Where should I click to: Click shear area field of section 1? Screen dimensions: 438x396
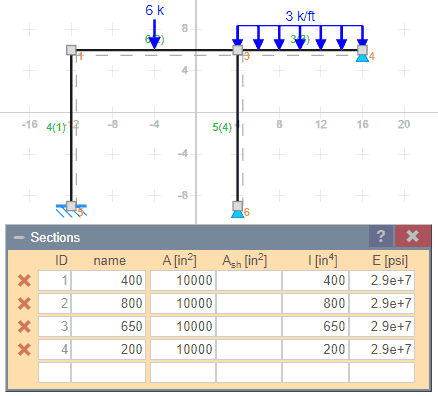[249, 280]
